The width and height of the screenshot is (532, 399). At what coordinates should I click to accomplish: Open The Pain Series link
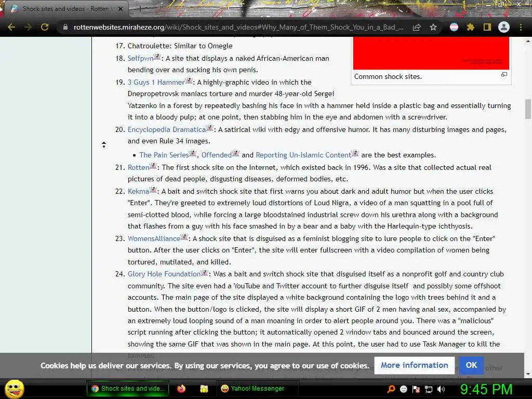[164, 155]
